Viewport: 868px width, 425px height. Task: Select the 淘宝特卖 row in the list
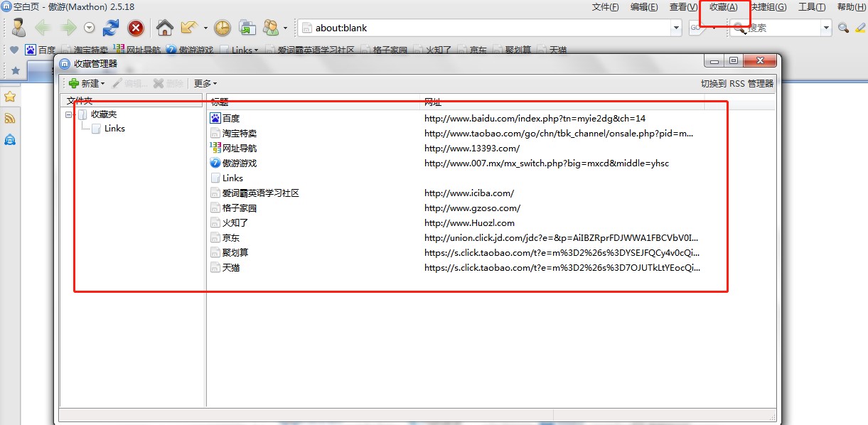click(491, 133)
